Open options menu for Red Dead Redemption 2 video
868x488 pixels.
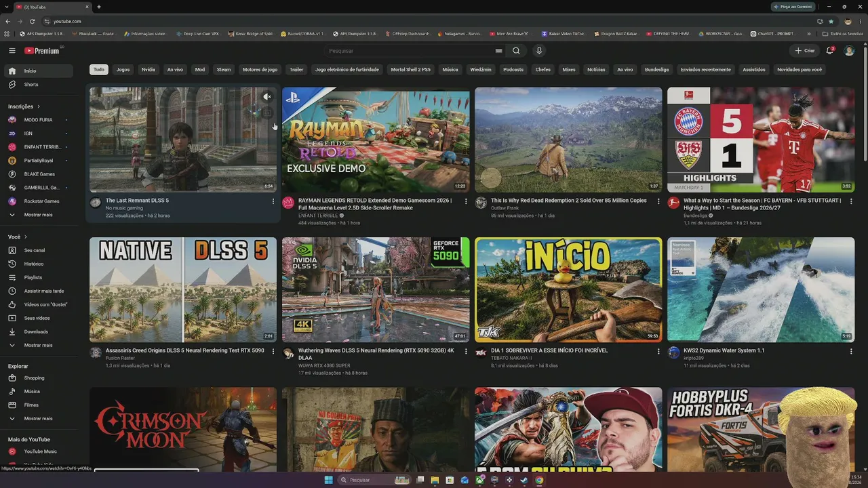(x=658, y=201)
